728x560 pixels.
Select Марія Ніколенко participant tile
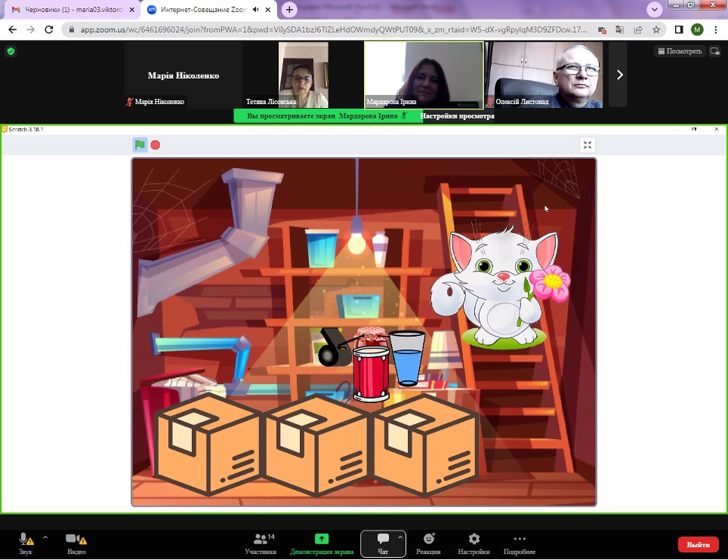click(184, 75)
